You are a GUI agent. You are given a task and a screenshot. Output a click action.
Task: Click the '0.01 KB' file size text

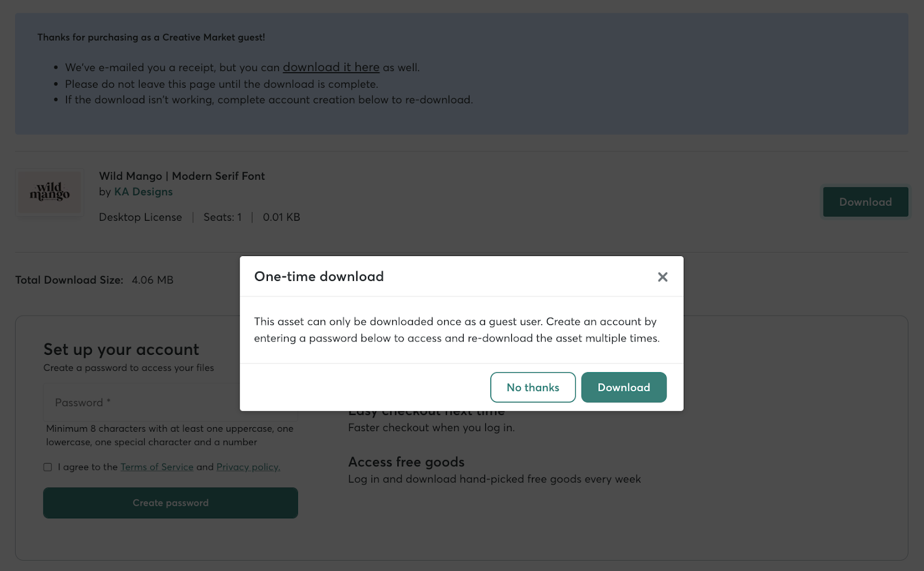point(281,217)
